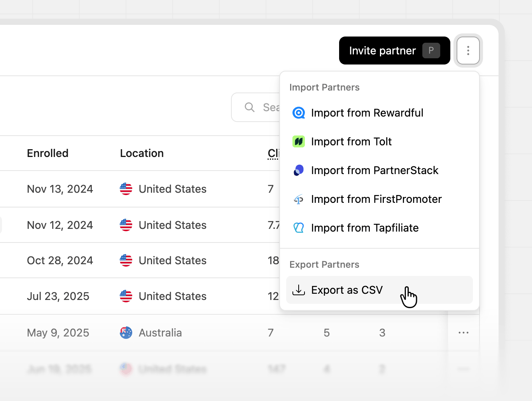
Task: Click the Nov 12, 2024 enrolled date
Action: point(60,225)
